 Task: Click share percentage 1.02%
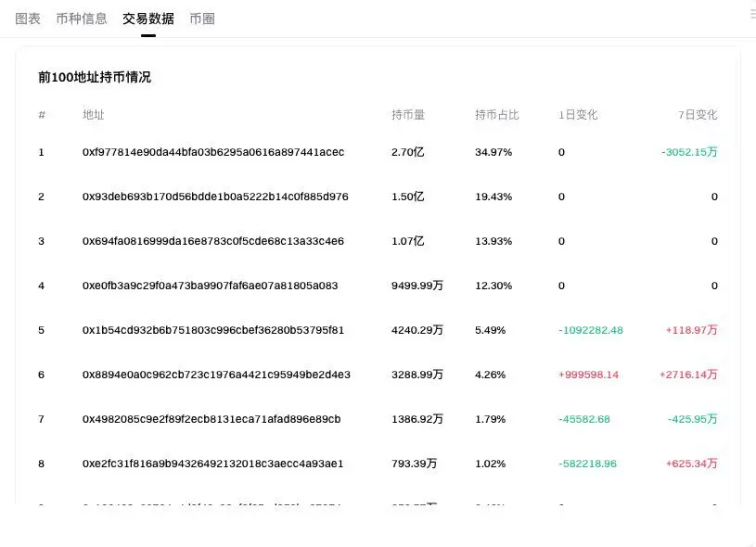pyautogui.click(x=491, y=464)
